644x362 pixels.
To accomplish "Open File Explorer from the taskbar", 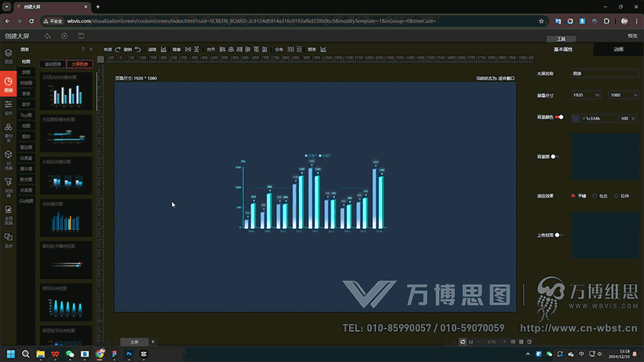I will (x=40, y=354).
